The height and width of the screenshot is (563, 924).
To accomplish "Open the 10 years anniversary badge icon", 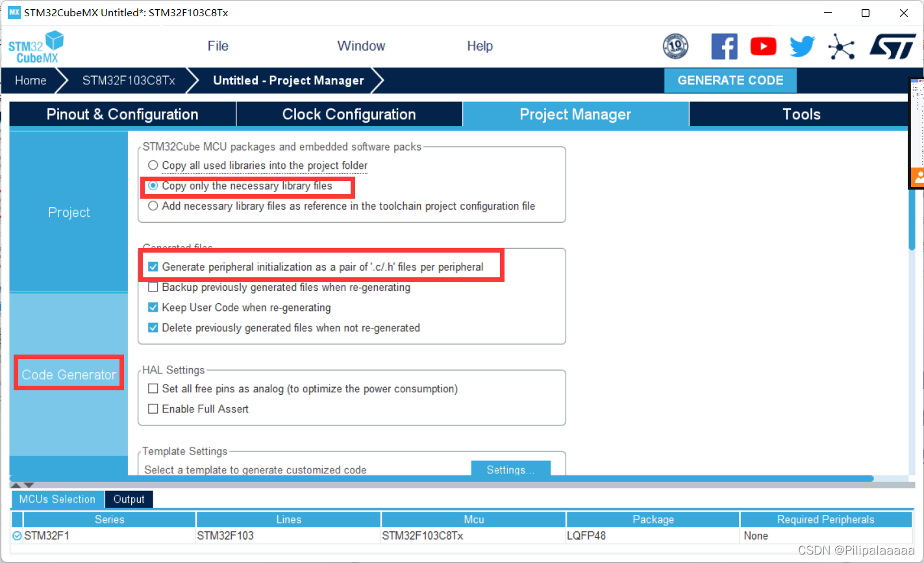I will [x=675, y=47].
